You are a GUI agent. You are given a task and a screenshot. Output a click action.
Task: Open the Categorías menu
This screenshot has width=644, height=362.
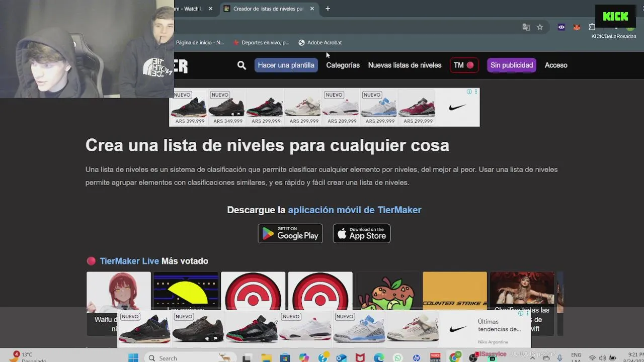[x=343, y=65]
